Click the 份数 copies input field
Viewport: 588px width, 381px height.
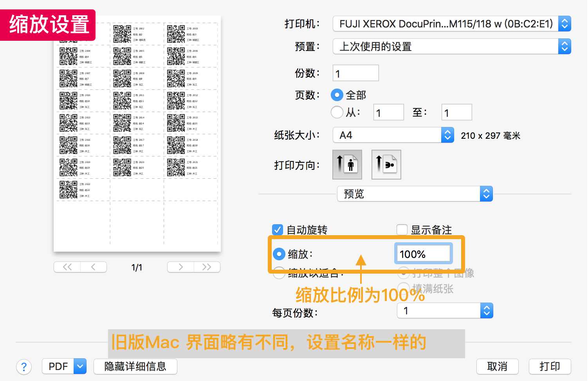pos(356,73)
